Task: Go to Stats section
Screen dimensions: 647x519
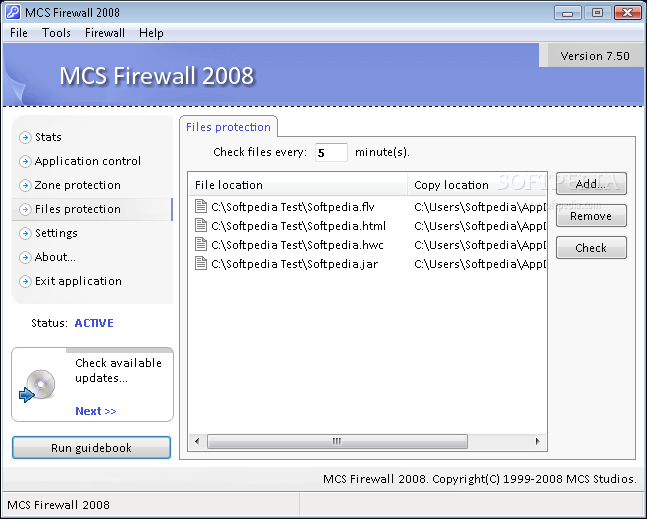Action: pyautogui.click(x=48, y=137)
